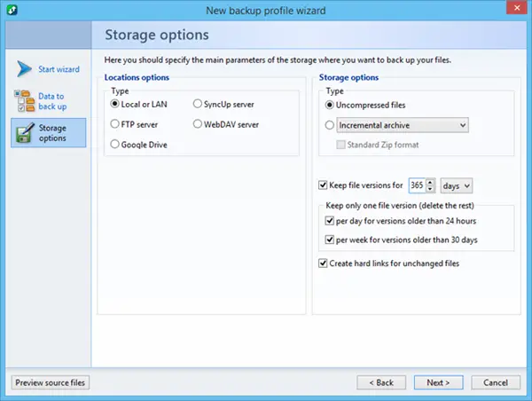Click the Next button
The image size is (532, 401).
point(438,382)
